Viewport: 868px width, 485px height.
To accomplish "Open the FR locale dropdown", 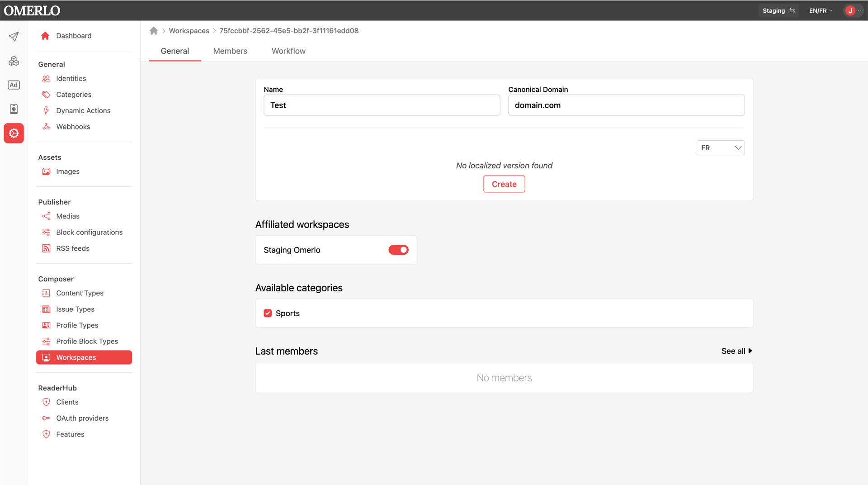I will [721, 148].
